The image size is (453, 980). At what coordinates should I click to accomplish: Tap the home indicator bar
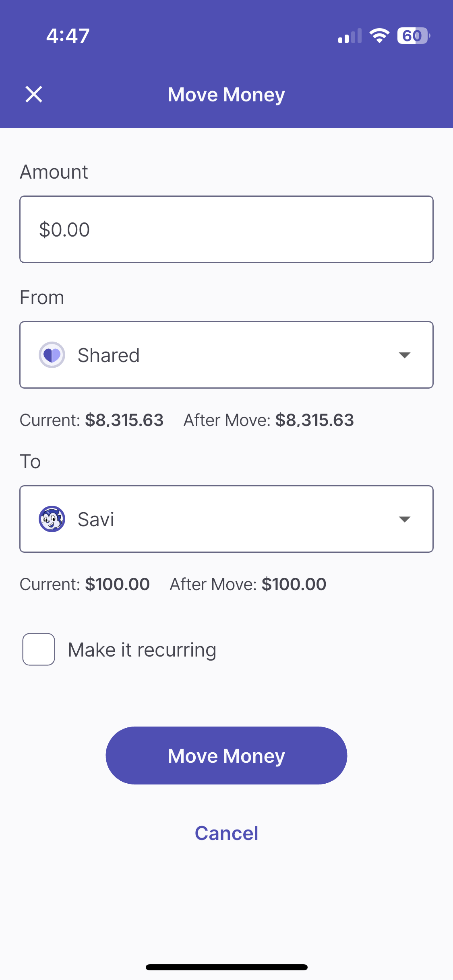pyautogui.click(x=226, y=967)
